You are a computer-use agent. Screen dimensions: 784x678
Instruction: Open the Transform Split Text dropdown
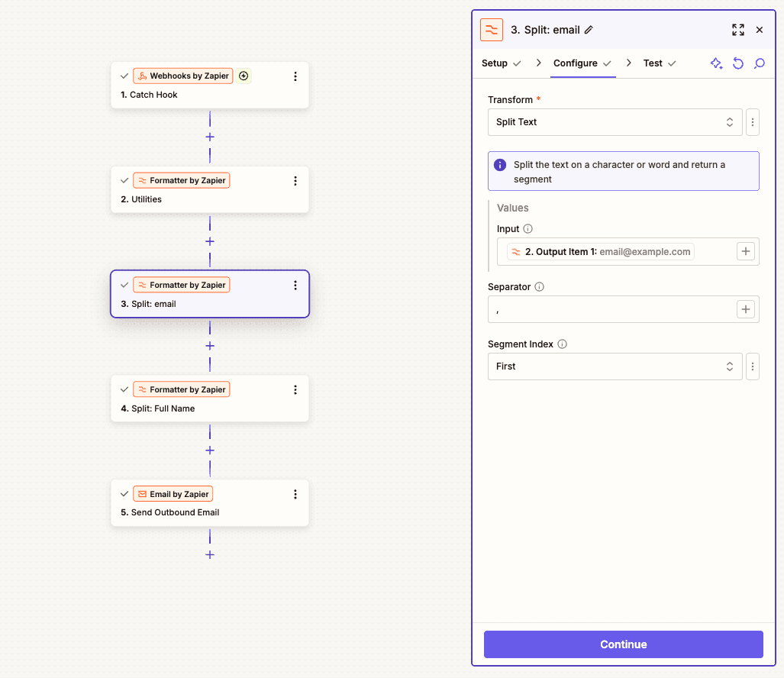(x=615, y=122)
